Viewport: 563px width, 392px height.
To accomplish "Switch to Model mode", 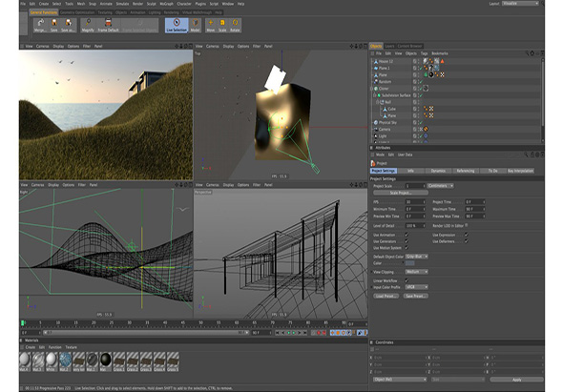I will (195, 25).
